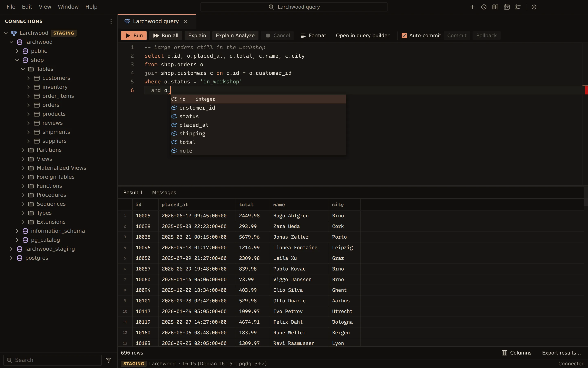The width and height of the screenshot is (588, 368).
Task: Expand the information_schema node
Action: coord(17,231)
